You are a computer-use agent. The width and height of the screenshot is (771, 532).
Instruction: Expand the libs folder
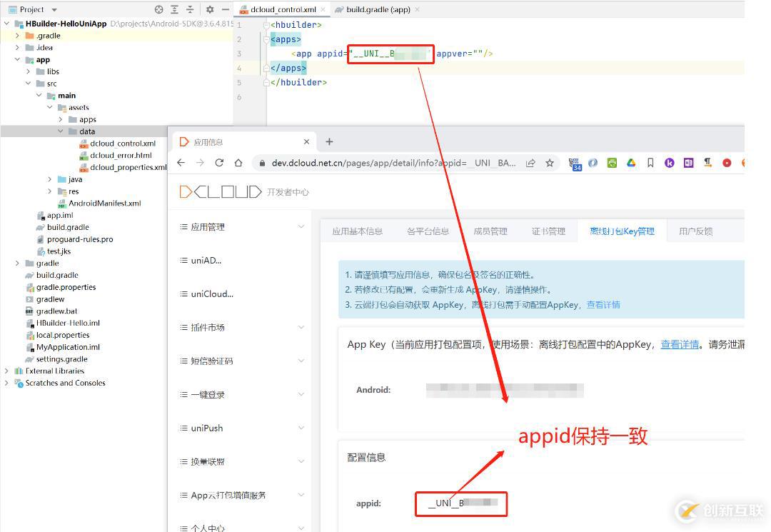pos(28,71)
